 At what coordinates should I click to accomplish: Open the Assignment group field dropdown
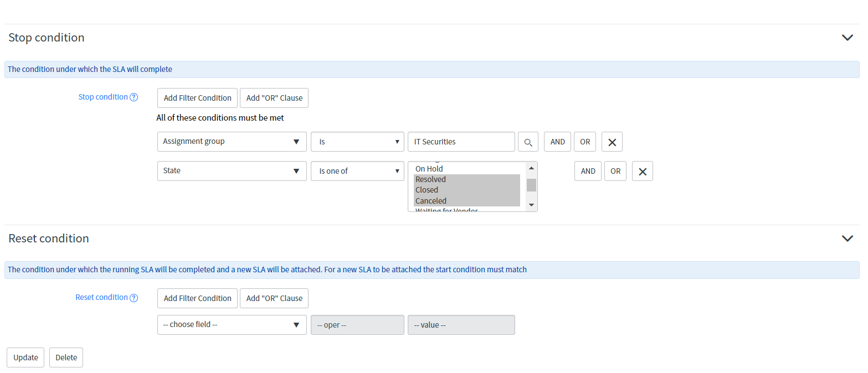[232, 142]
